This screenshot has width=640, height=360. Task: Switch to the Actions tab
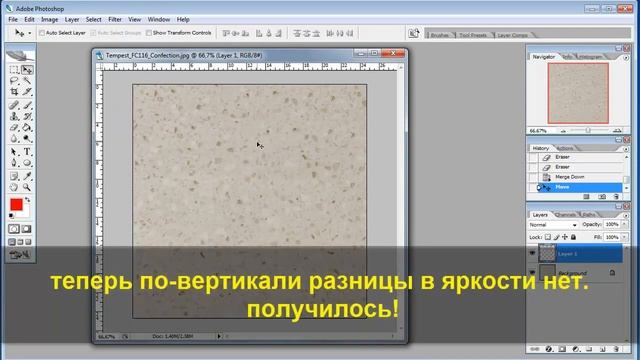pyautogui.click(x=565, y=148)
